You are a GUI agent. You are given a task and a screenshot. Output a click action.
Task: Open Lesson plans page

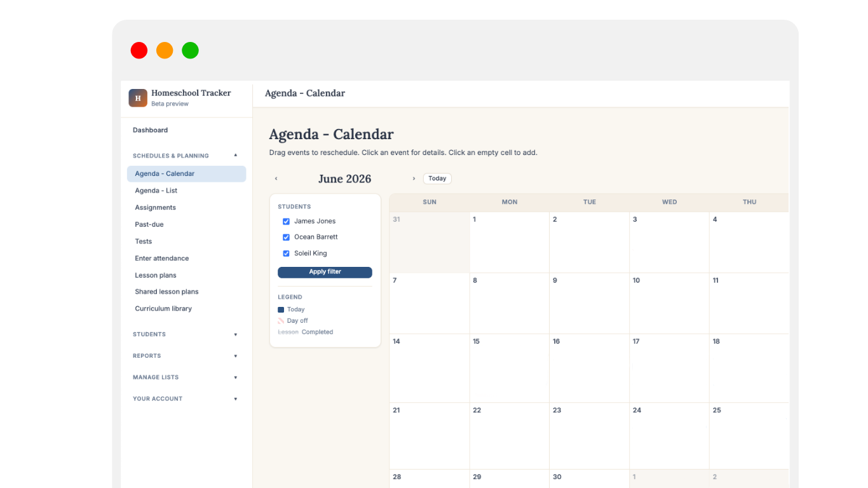187,275
